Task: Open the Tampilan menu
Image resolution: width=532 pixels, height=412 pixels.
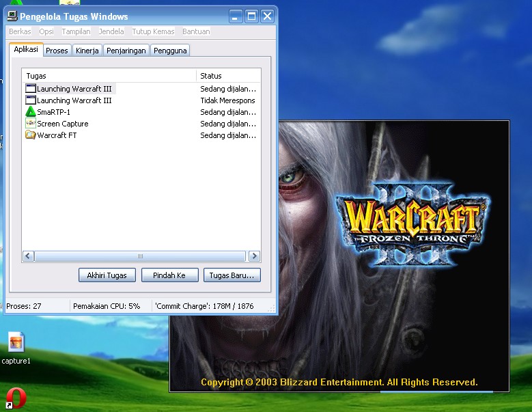Action: 76,31
